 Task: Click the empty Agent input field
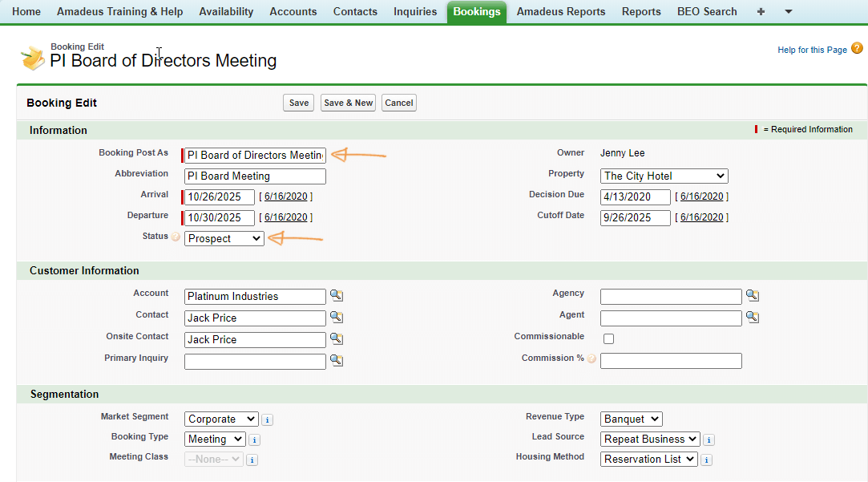point(671,318)
